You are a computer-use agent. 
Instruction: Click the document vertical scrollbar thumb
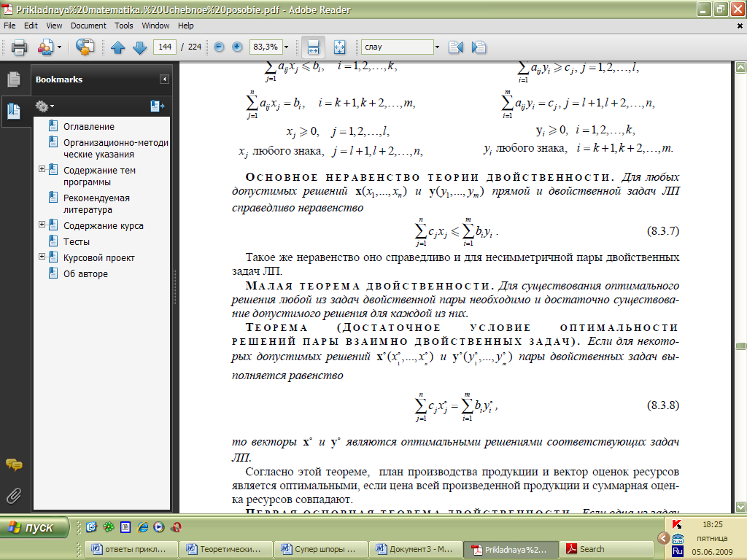(740, 346)
